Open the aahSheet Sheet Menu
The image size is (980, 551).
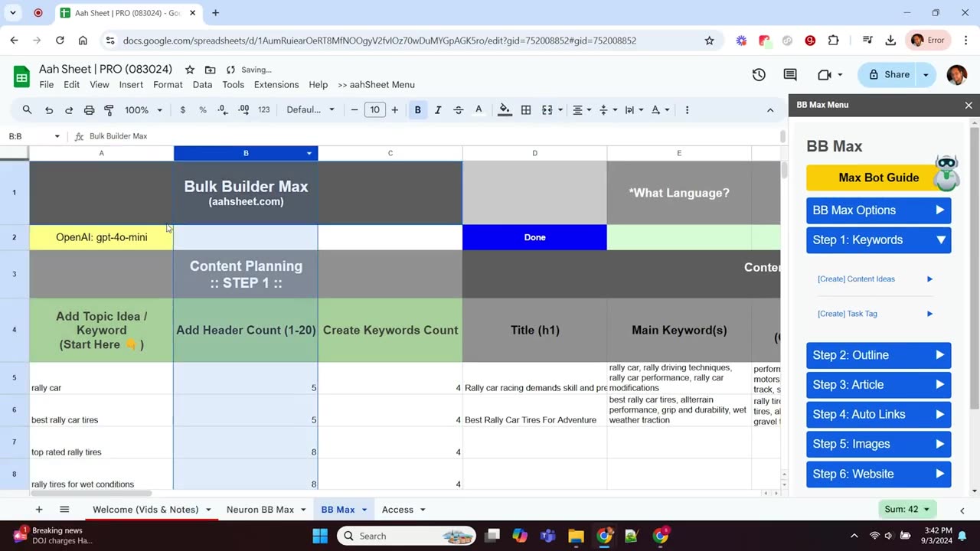(x=376, y=84)
